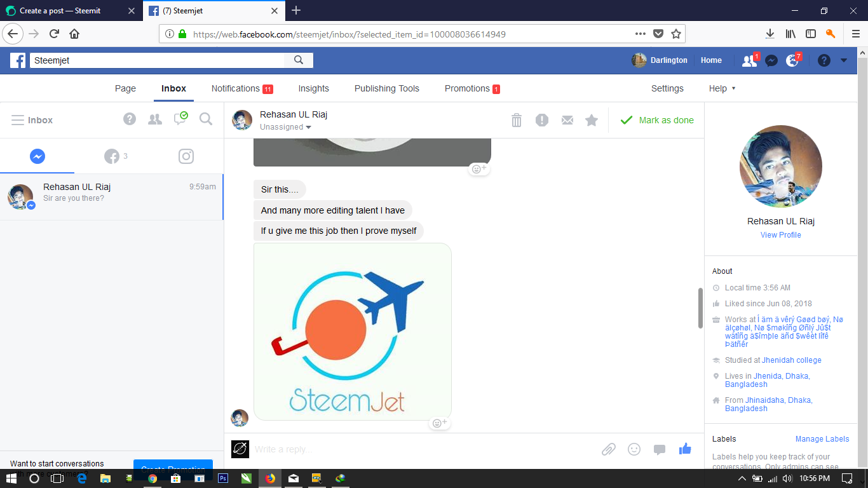Open emoji picker smiley icon
Viewport: 868px width, 488px height.
[634, 449]
